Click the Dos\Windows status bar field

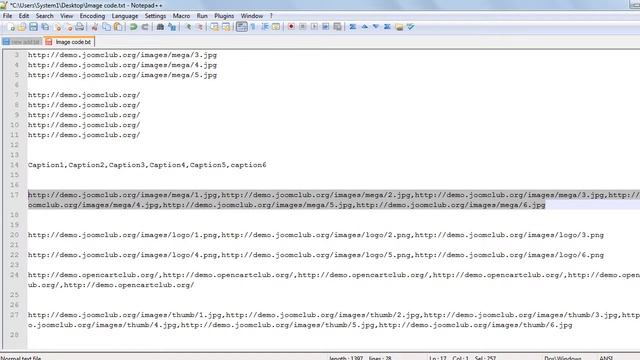pos(562,358)
